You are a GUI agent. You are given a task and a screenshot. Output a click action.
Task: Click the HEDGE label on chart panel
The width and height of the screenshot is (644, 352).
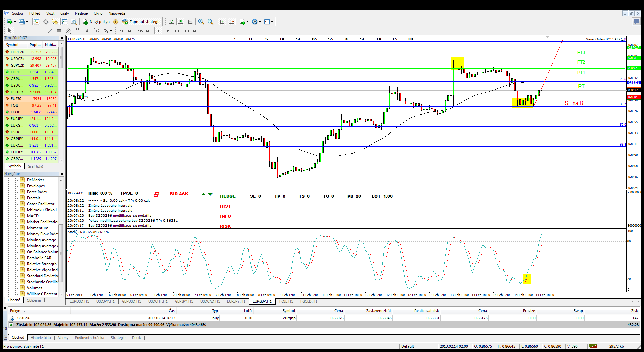pos(228,196)
